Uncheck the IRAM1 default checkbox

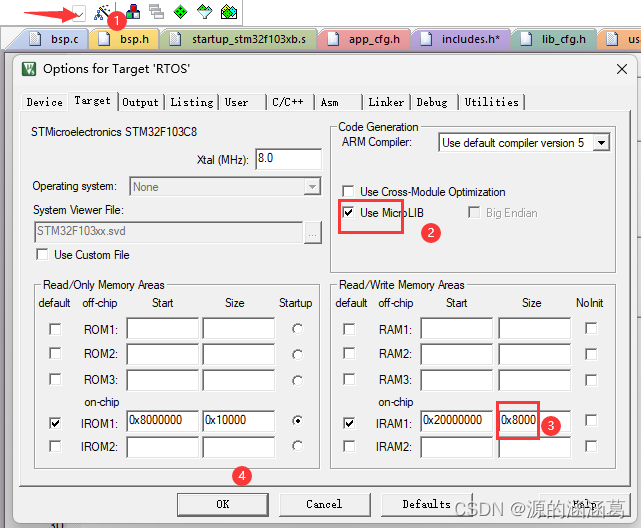[x=349, y=423]
